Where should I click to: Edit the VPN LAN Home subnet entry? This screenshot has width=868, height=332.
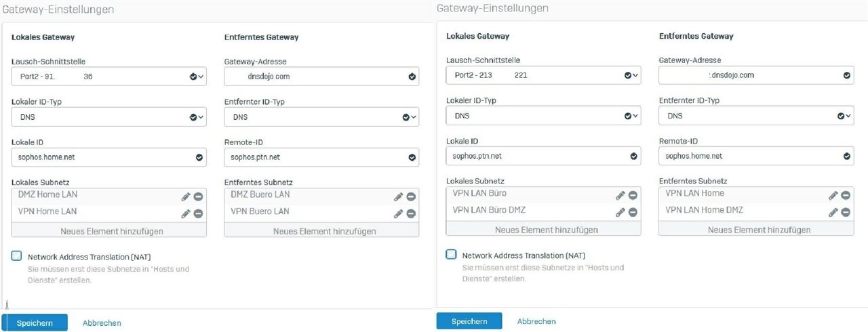tap(833, 195)
